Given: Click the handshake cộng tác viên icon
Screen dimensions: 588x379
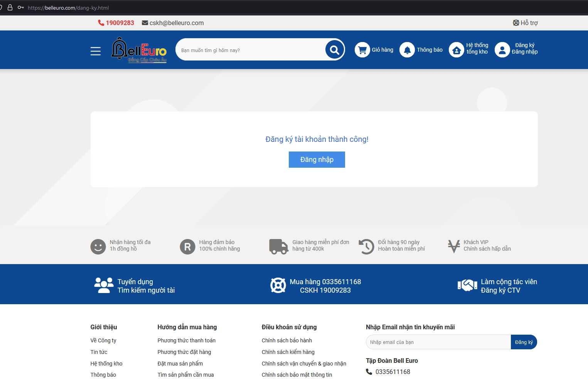Looking at the screenshot, I should tap(467, 285).
